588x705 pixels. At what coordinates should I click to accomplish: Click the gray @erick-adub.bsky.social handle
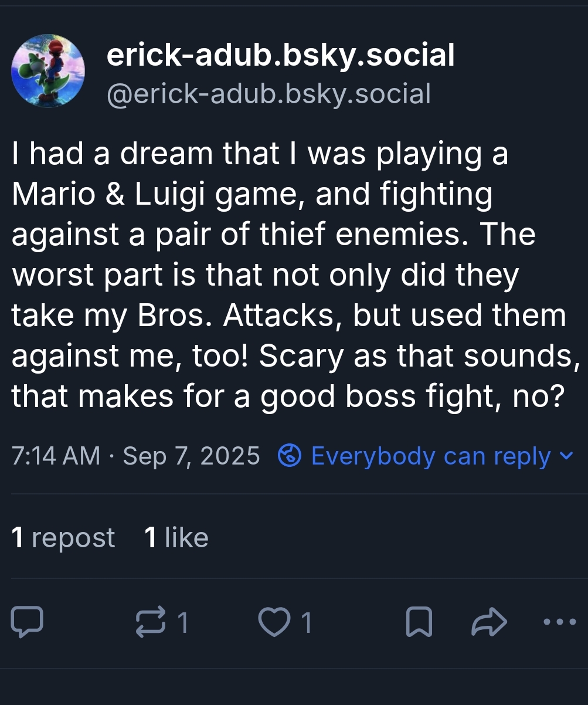(x=268, y=94)
